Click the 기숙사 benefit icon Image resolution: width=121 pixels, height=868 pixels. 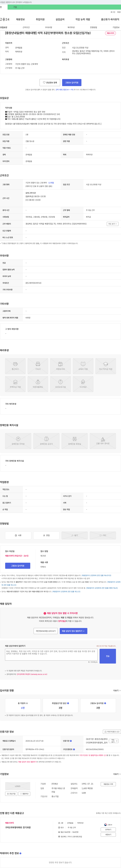coord(38,366)
